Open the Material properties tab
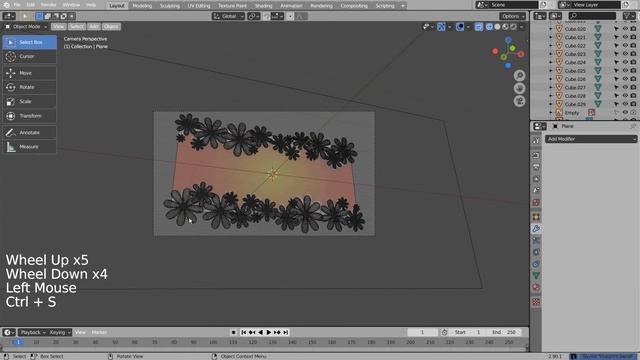The image size is (640, 360). pyautogui.click(x=536, y=287)
